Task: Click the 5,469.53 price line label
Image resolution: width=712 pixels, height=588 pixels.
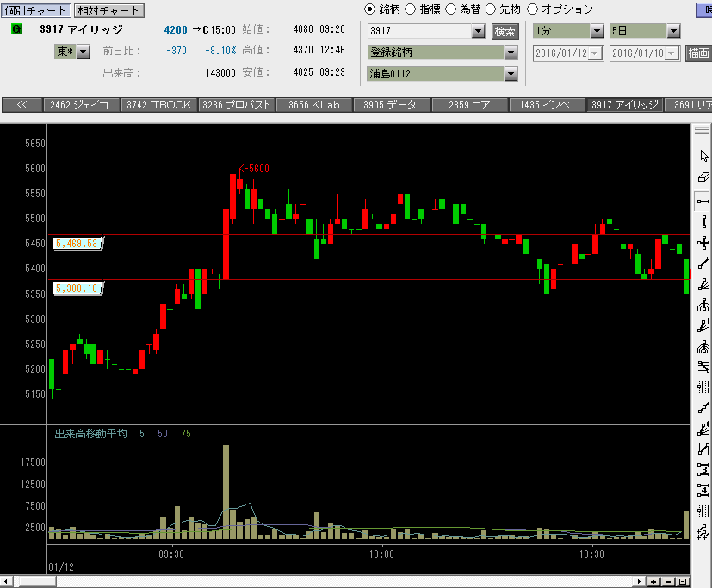Action: (x=78, y=244)
